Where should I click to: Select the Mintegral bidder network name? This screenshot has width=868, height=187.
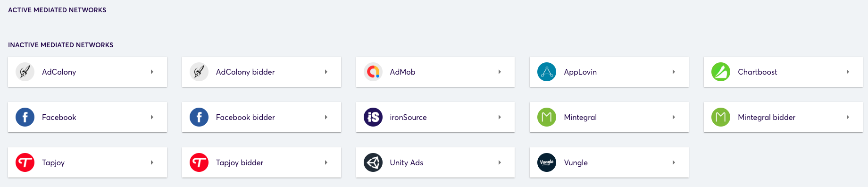click(767, 117)
